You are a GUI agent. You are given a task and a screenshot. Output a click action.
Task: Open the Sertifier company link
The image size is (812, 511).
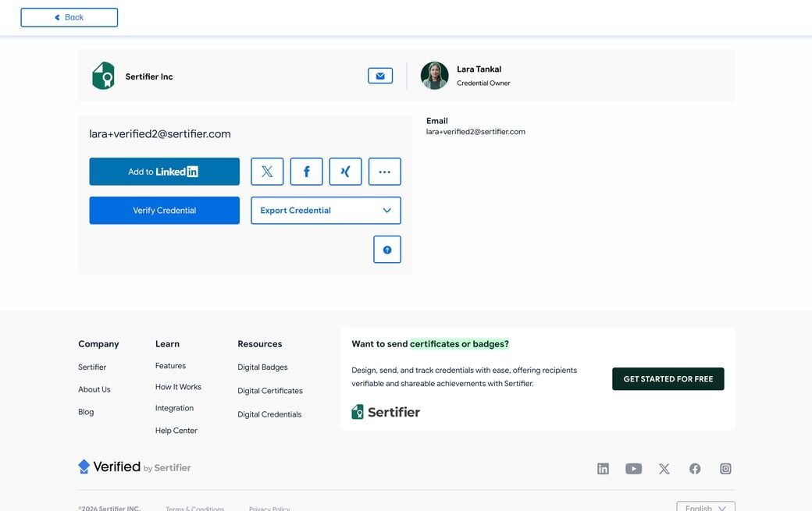pyautogui.click(x=92, y=367)
